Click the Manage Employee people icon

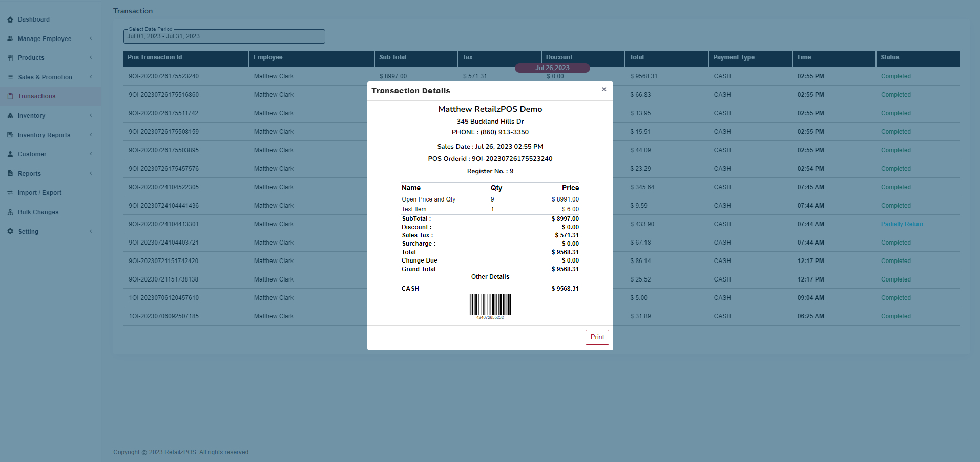pos(10,38)
